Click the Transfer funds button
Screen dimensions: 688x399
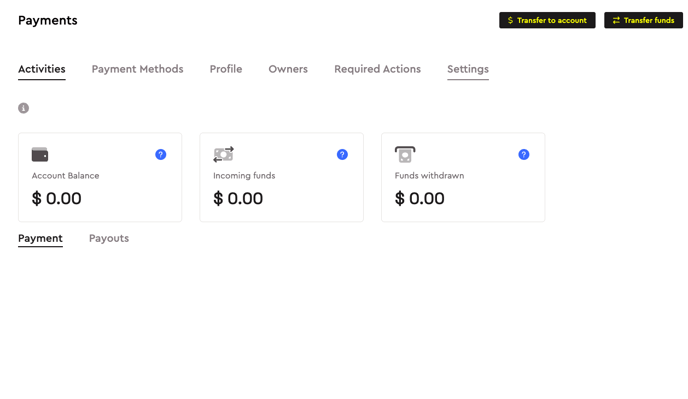(x=643, y=20)
